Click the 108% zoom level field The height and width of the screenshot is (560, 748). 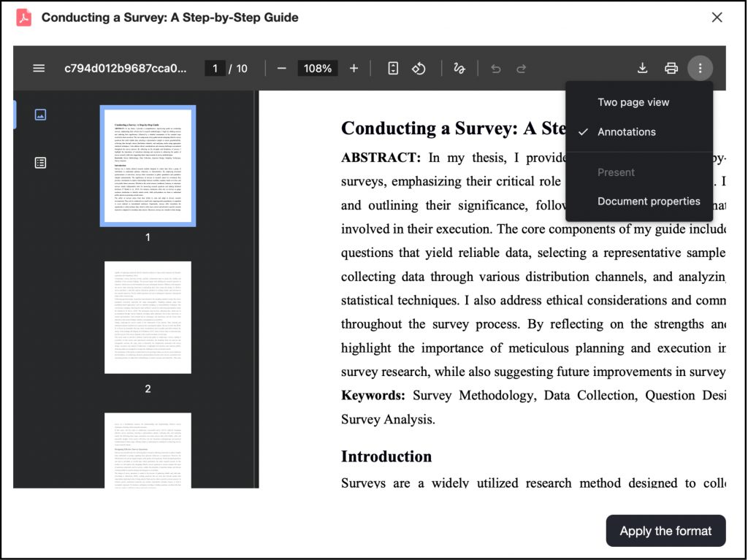[317, 68]
